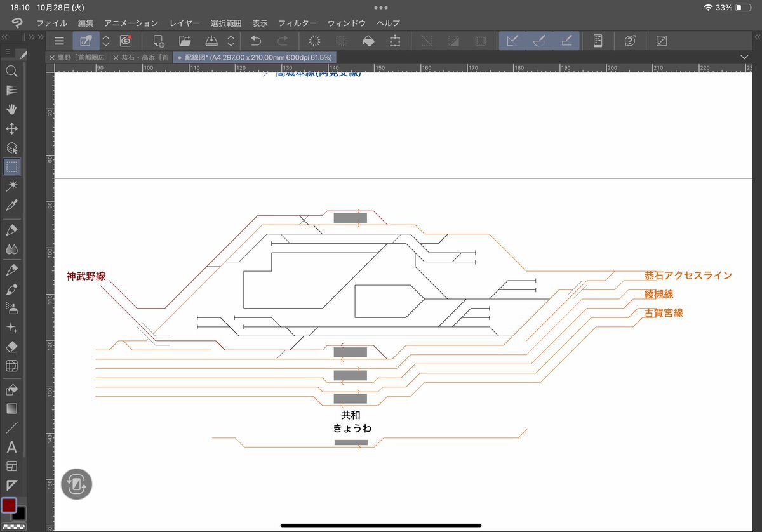Open the フィルター menu

click(297, 23)
